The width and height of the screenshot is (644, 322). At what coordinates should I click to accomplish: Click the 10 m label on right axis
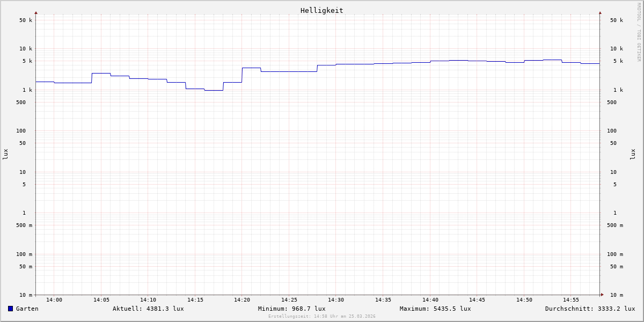617,295
